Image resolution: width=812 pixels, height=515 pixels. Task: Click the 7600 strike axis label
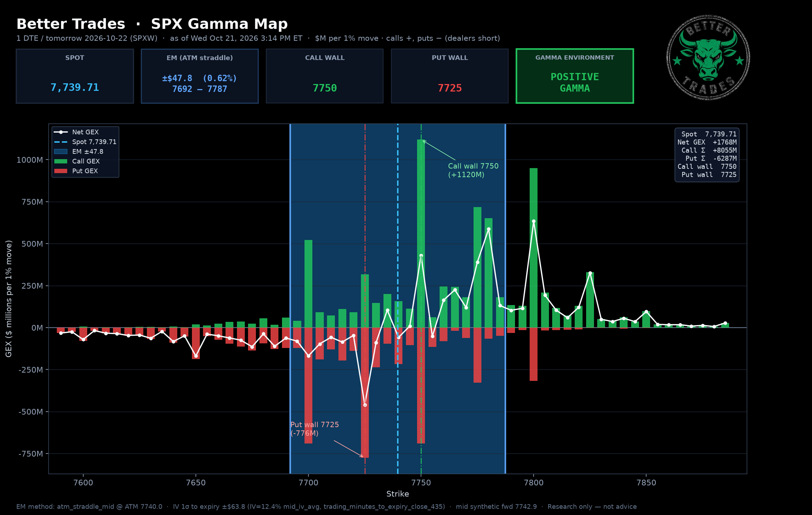[x=83, y=483]
